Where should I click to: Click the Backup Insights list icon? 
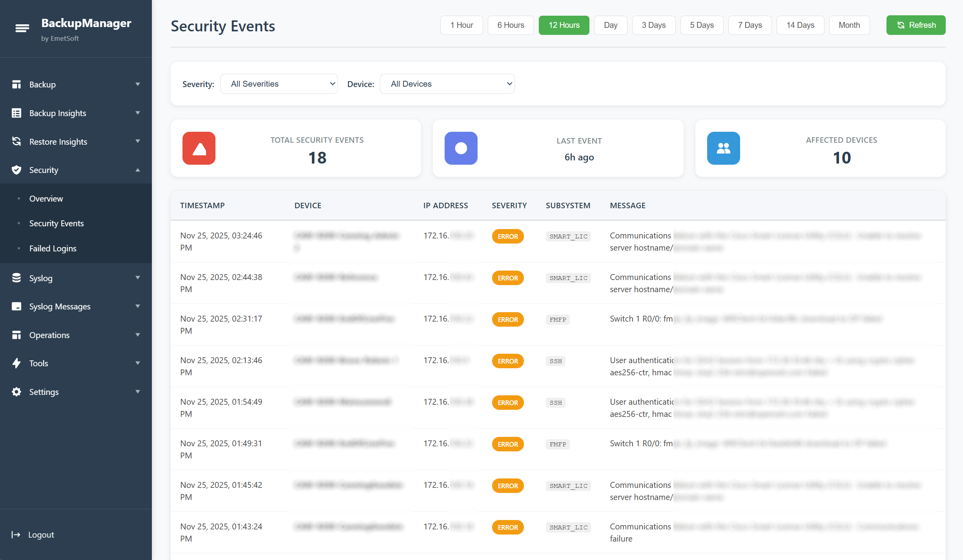16,113
